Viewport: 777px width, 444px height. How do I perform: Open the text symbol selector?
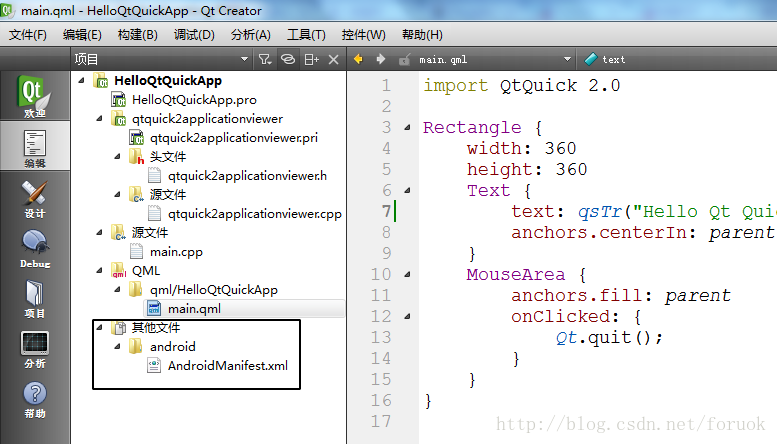pyautogui.click(x=678, y=59)
